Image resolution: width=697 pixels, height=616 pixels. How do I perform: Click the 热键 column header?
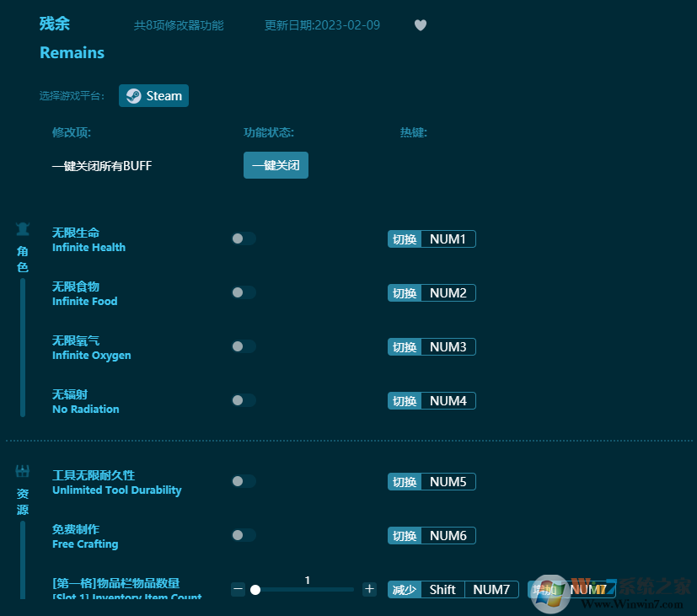coord(414,132)
